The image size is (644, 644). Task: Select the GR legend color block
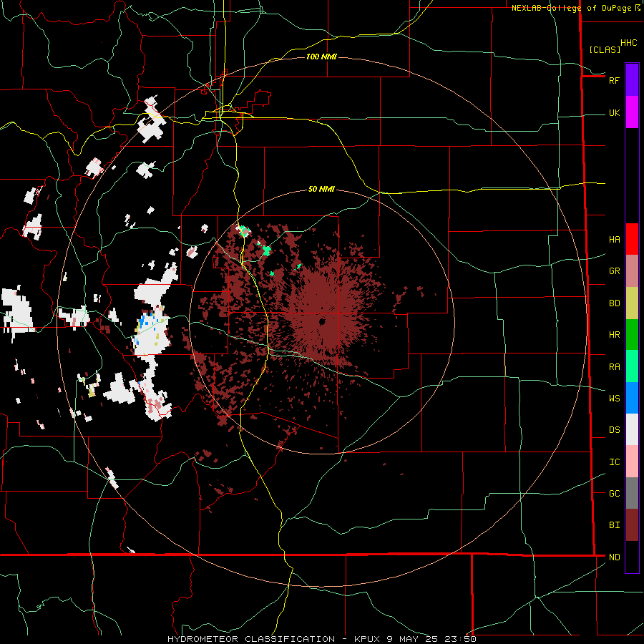pos(632,270)
